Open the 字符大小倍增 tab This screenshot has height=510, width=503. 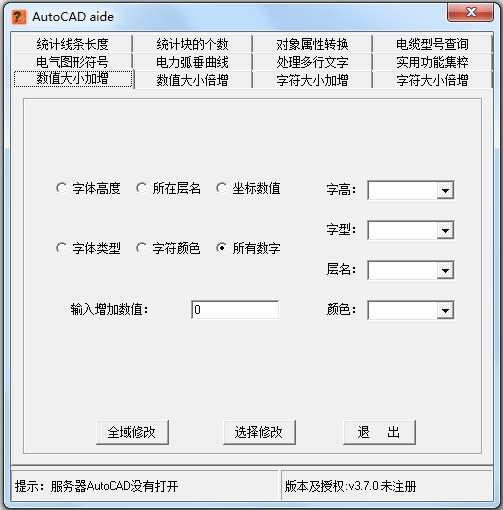pyautogui.click(x=432, y=80)
